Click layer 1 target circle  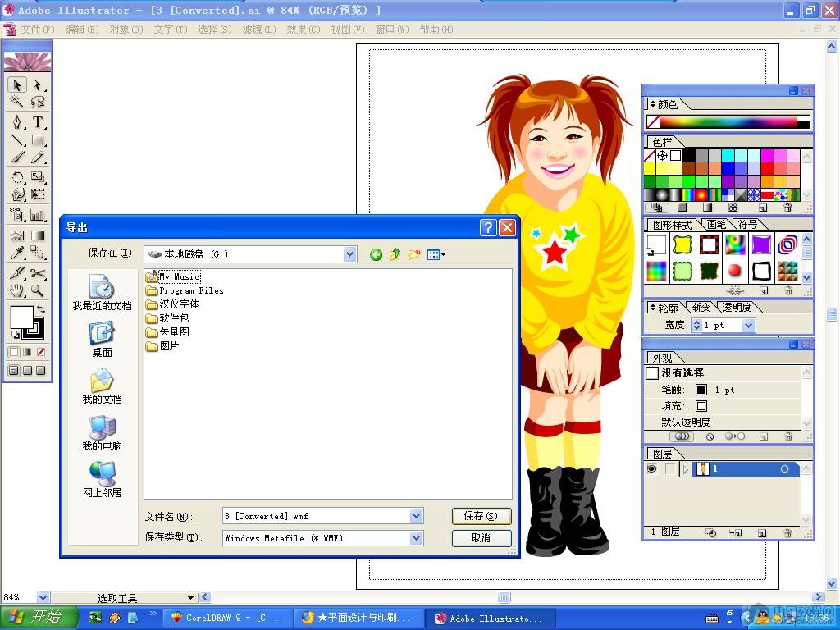point(784,468)
